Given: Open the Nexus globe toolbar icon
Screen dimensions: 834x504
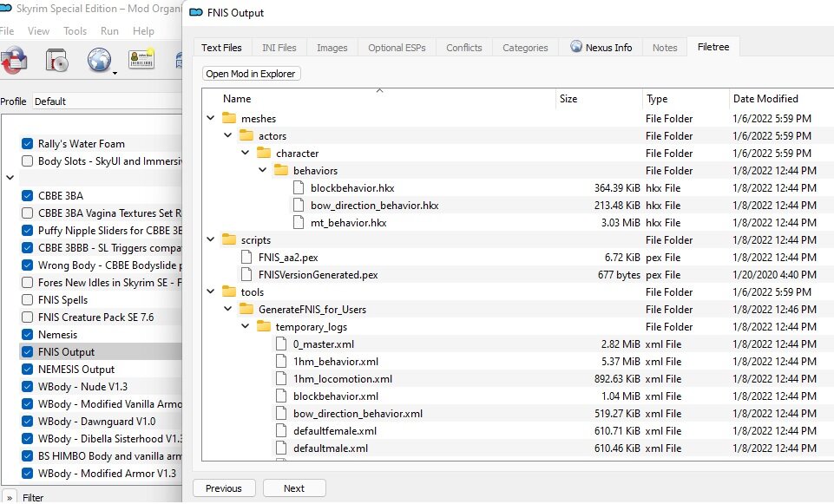Looking at the screenshot, I should point(100,60).
